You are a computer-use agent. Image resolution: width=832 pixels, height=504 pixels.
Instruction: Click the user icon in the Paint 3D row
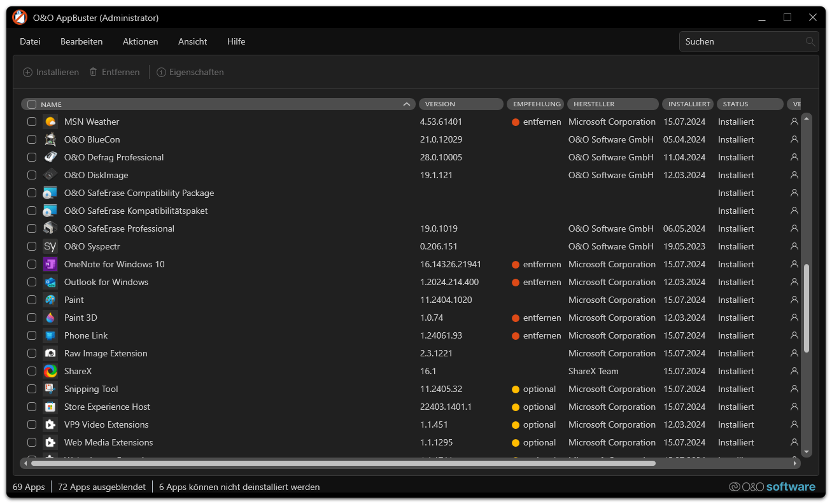(794, 318)
